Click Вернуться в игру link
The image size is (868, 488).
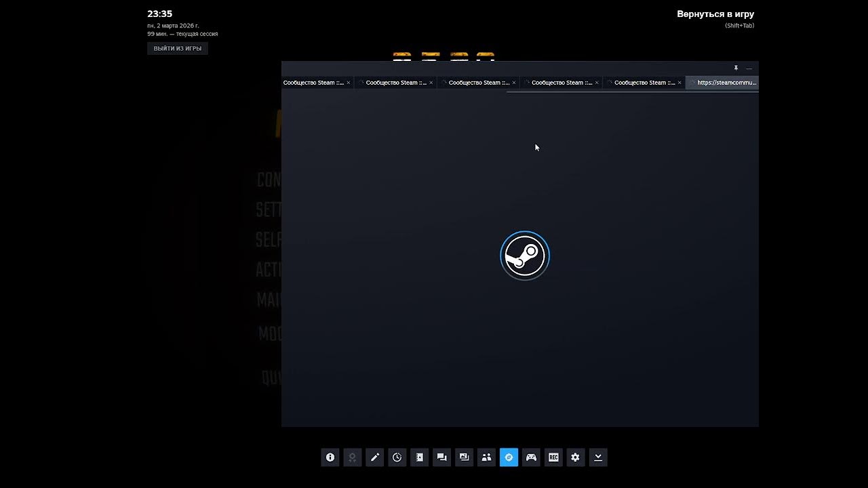[715, 14]
